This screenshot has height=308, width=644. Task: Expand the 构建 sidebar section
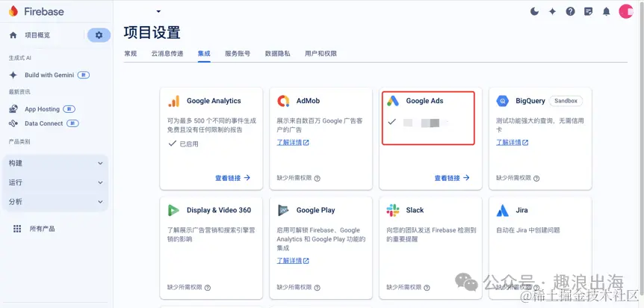[x=55, y=163]
